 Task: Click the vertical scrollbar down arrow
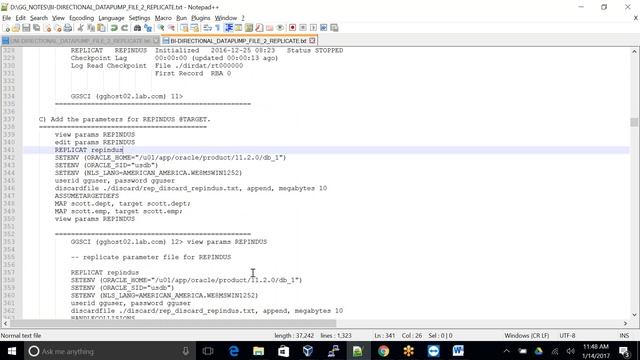[634, 315]
